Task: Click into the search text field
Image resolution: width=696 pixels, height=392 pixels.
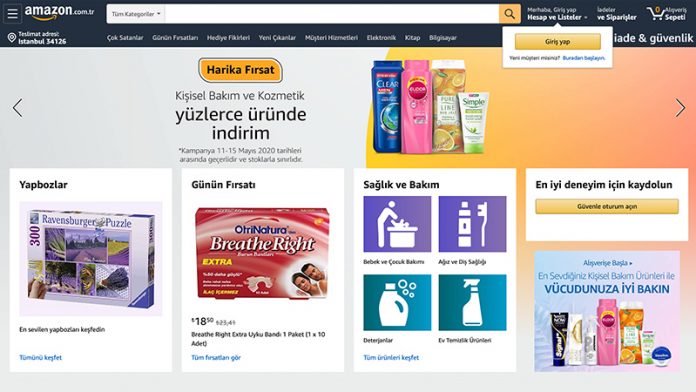Action: 332,14
